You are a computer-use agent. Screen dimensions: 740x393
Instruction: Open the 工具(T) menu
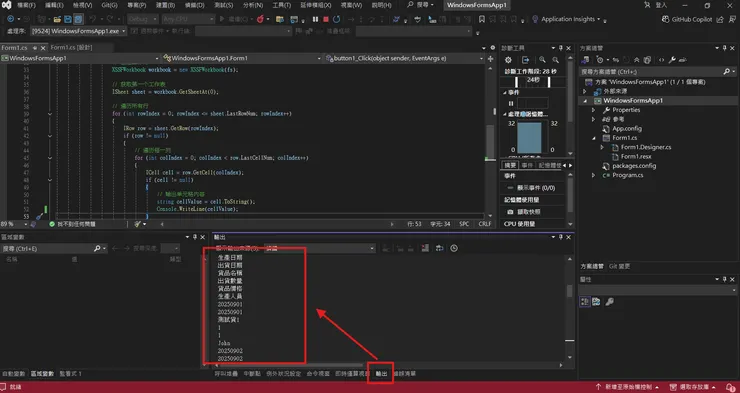tap(281, 5)
